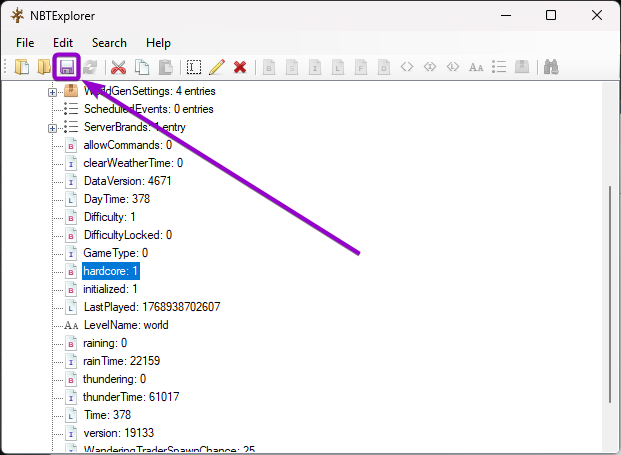Click the Add Double tag icon
Screen dimensions: 621x455
(x=384, y=67)
